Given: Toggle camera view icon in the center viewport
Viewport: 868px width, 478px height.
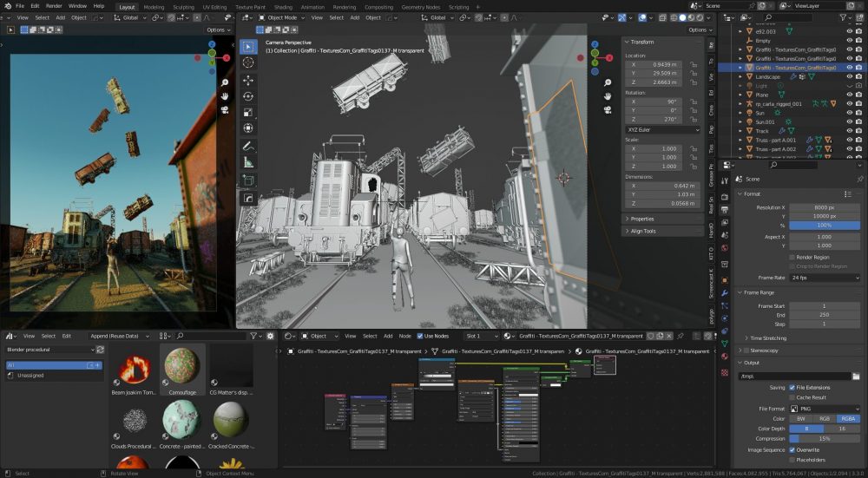Looking at the screenshot, I should pyautogui.click(x=608, y=110).
